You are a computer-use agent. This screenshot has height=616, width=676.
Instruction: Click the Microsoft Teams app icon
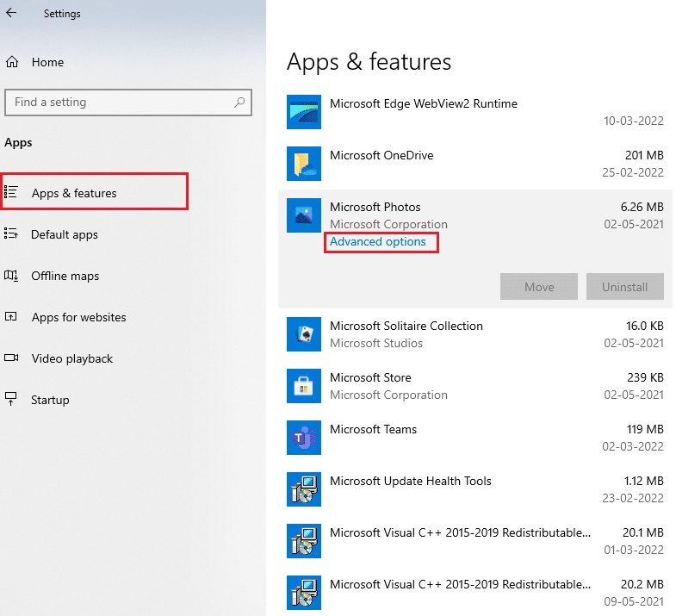[304, 438]
